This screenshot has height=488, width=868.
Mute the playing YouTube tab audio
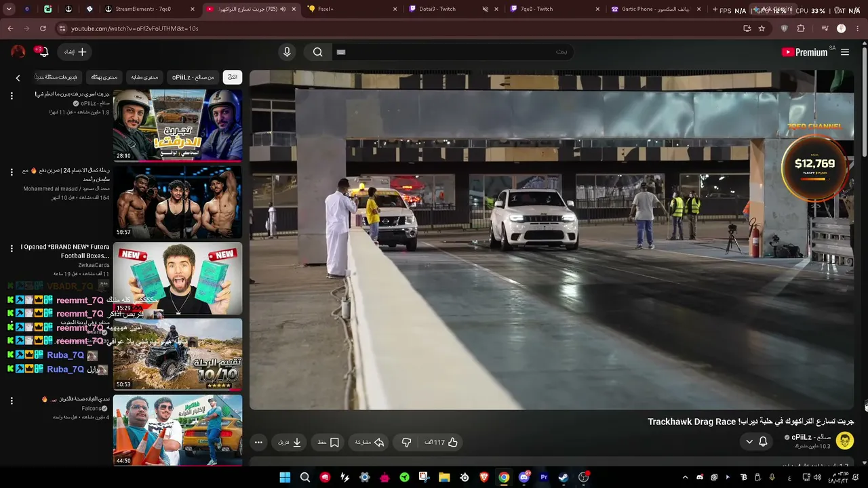pyautogui.click(x=283, y=9)
